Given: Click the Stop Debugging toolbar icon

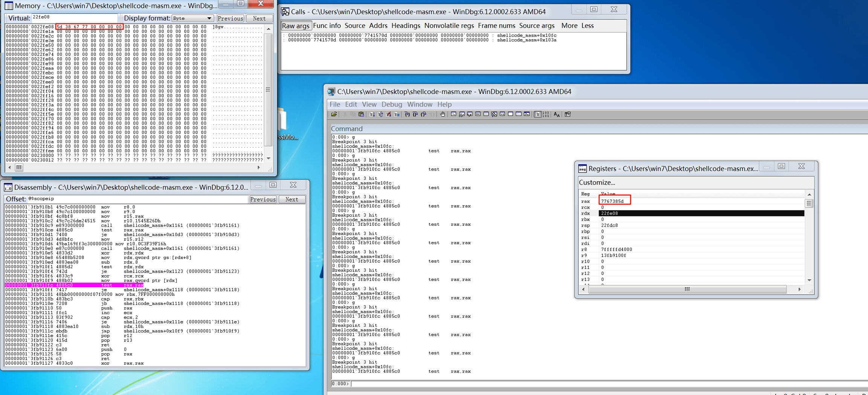Looking at the screenshot, I should pos(388,114).
